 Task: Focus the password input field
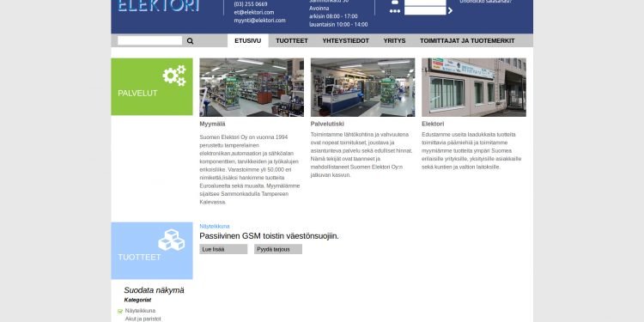425,10
